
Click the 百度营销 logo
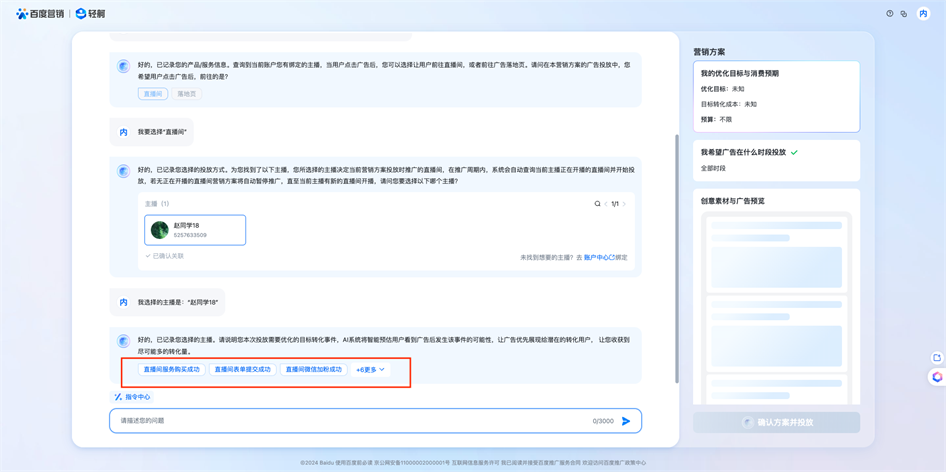39,14
